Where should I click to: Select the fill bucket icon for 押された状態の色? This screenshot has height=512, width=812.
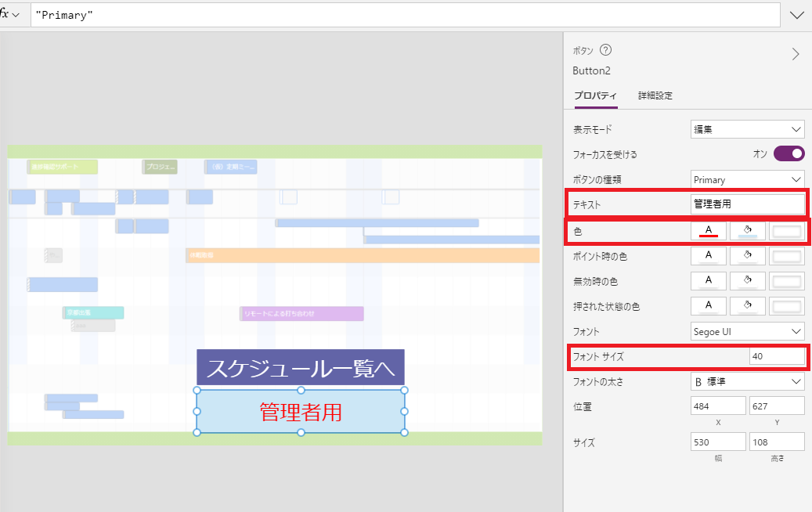pos(746,305)
